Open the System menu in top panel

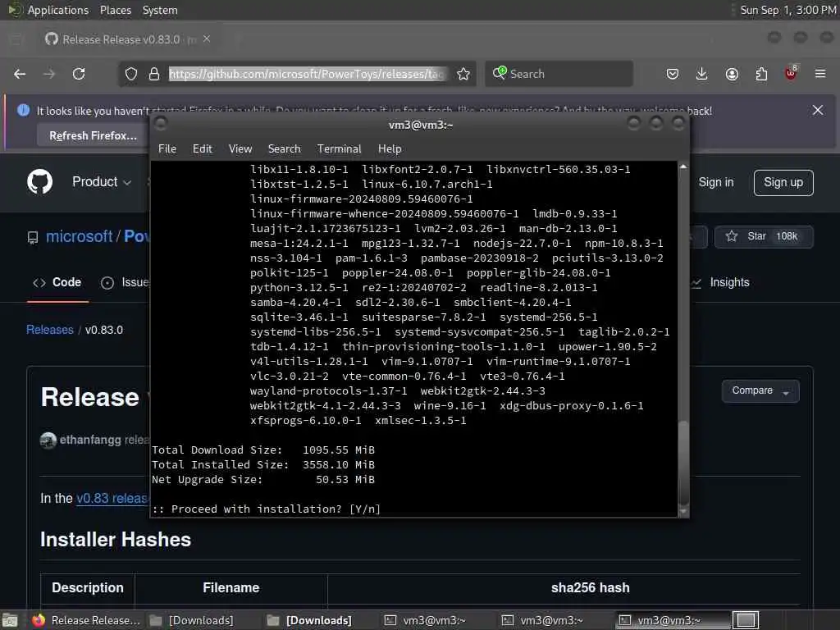tap(160, 10)
